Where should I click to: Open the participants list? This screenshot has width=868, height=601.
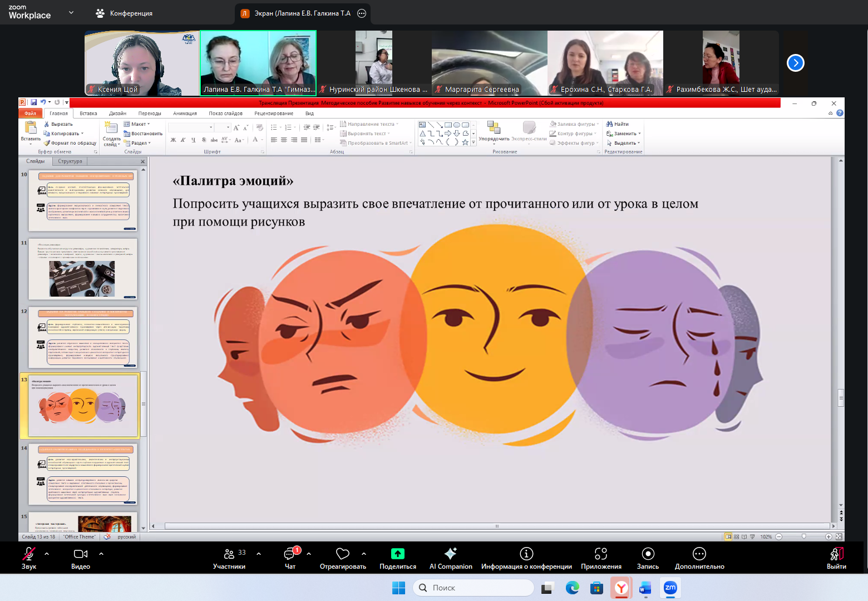coord(229,558)
